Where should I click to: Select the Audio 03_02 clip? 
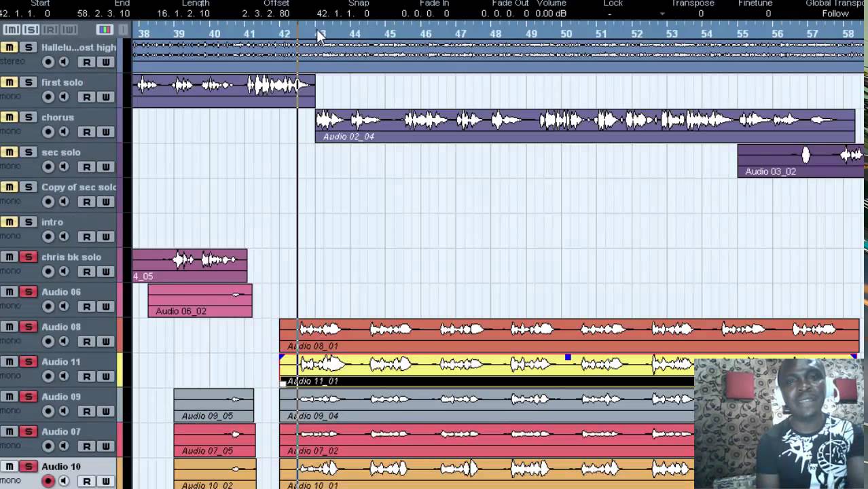click(x=800, y=162)
